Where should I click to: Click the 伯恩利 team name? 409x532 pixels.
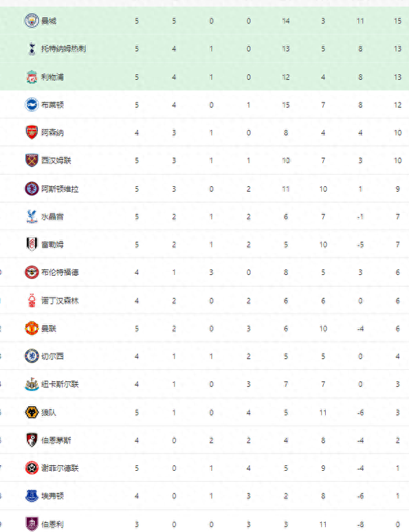point(52,524)
